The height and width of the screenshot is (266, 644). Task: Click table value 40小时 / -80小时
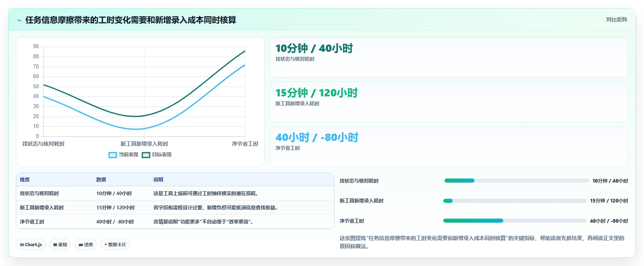[115, 222]
